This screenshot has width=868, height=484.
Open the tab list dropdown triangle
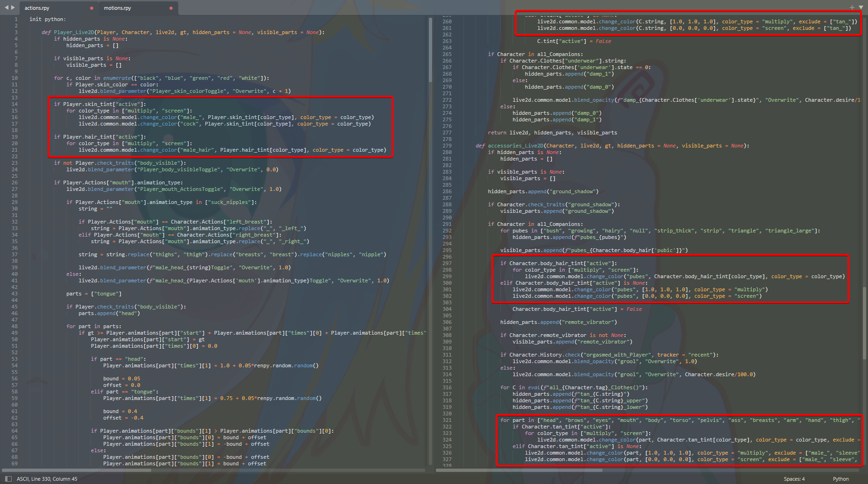point(861,7)
